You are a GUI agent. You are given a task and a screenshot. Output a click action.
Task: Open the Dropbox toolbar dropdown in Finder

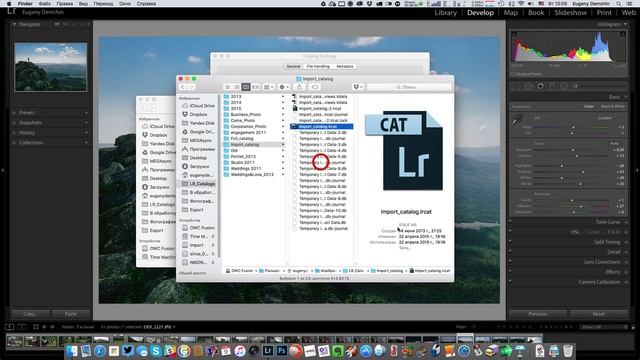358,87
